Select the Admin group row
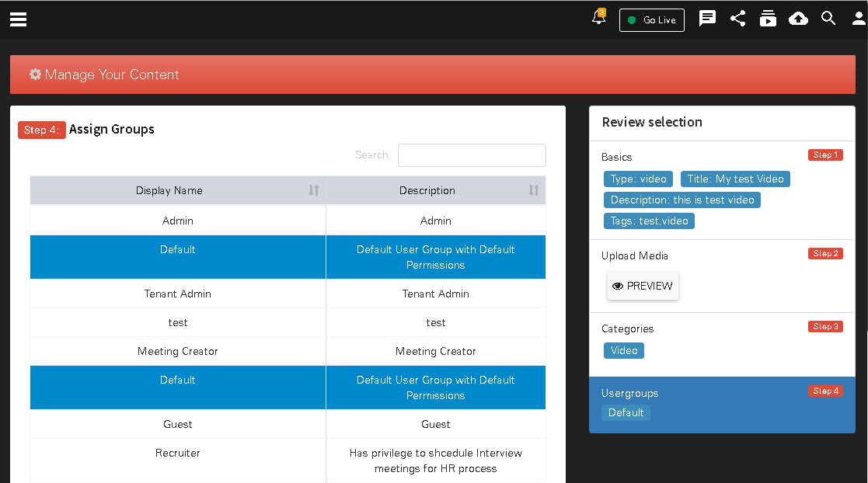The width and height of the screenshot is (868, 483). tap(288, 221)
